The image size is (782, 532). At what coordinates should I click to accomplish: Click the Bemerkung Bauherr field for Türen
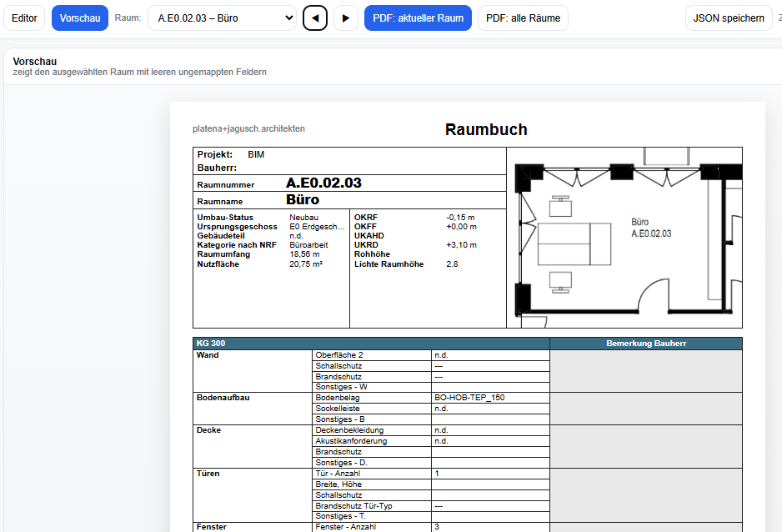pyautogui.click(x=646, y=495)
